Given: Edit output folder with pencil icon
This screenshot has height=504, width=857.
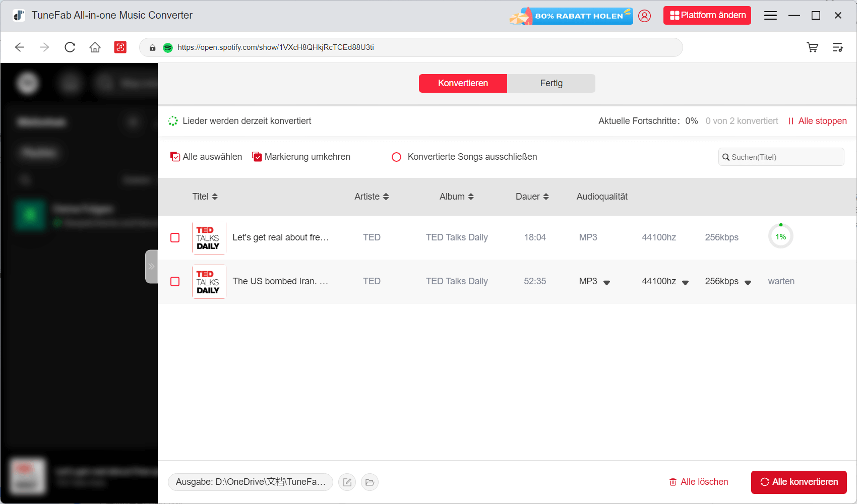Looking at the screenshot, I should [x=347, y=482].
